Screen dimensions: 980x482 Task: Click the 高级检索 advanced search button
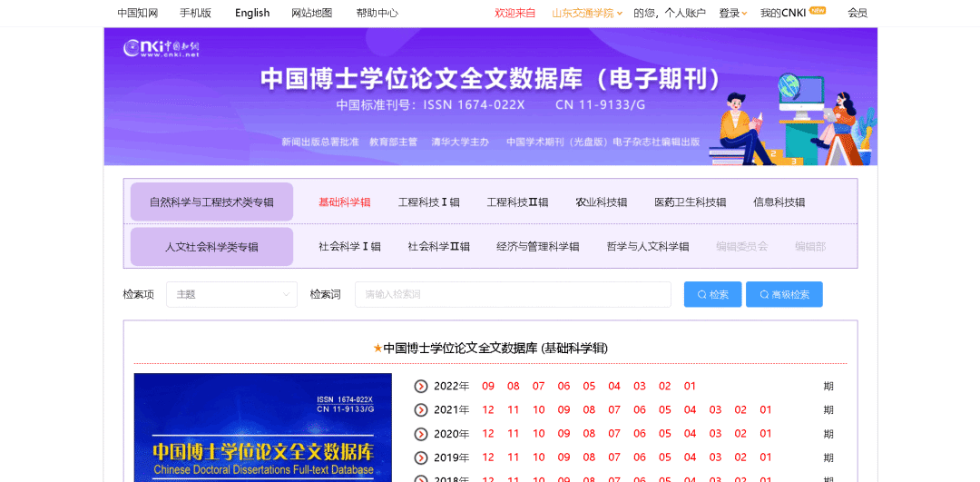tap(784, 294)
